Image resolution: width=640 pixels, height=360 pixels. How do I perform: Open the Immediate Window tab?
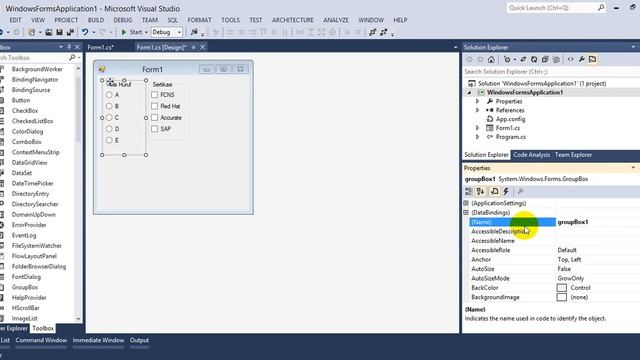click(98, 340)
